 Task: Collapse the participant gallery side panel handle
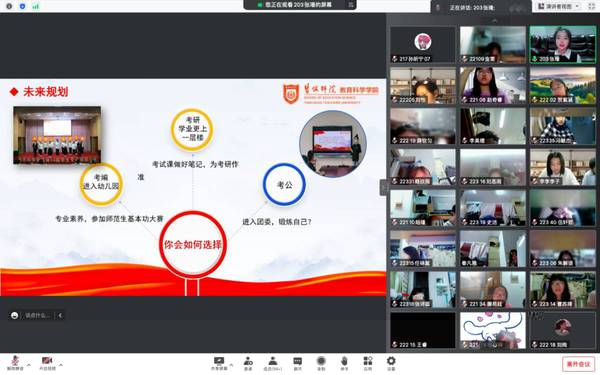(383, 188)
